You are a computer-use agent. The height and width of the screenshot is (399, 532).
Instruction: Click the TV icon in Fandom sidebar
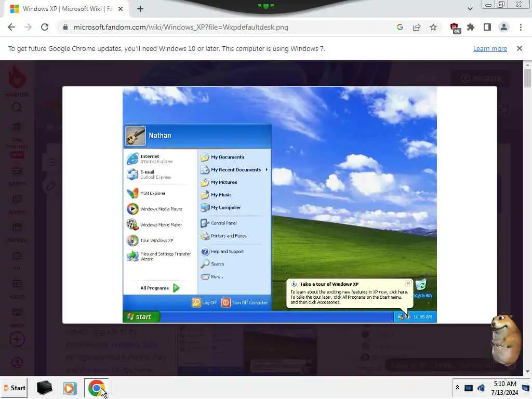(17, 256)
